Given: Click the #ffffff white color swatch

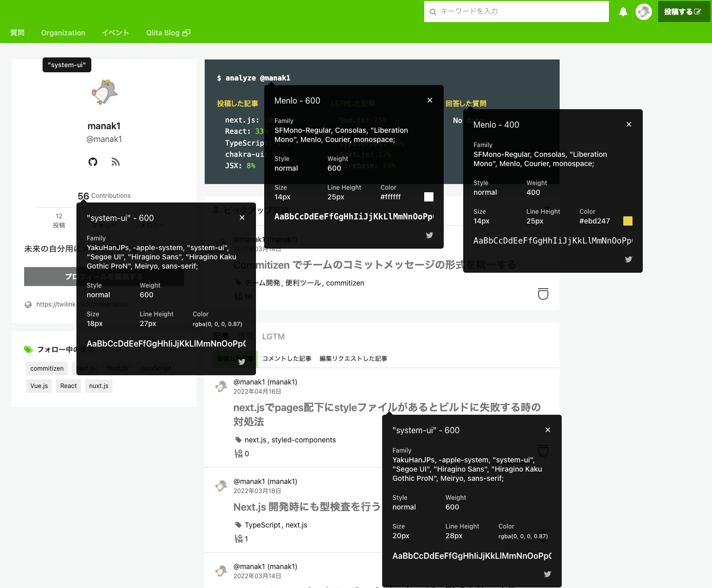Looking at the screenshot, I should pyautogui.click(x=429, y=197).
